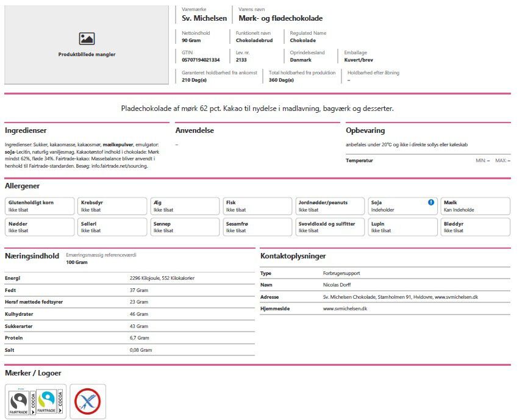Screen dimensions: 525x420
Task: Select the Sesamfrø allergen box
Action: click(257, 227)
